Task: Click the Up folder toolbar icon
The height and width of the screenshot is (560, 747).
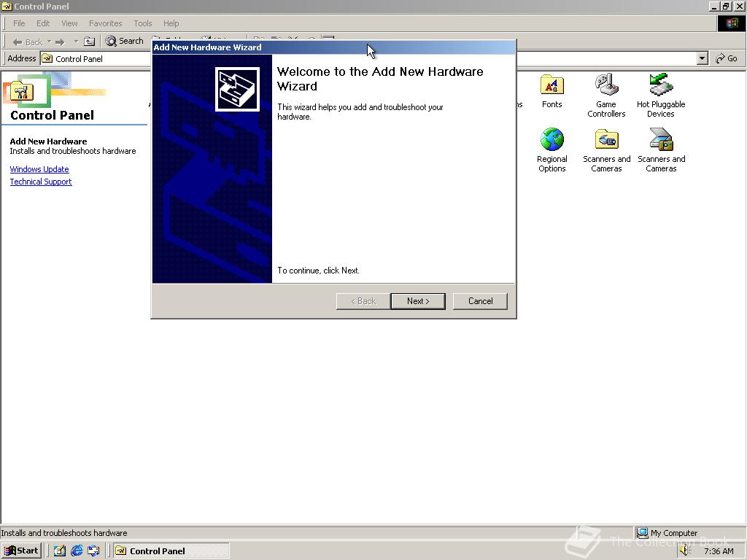Action: 89,42
